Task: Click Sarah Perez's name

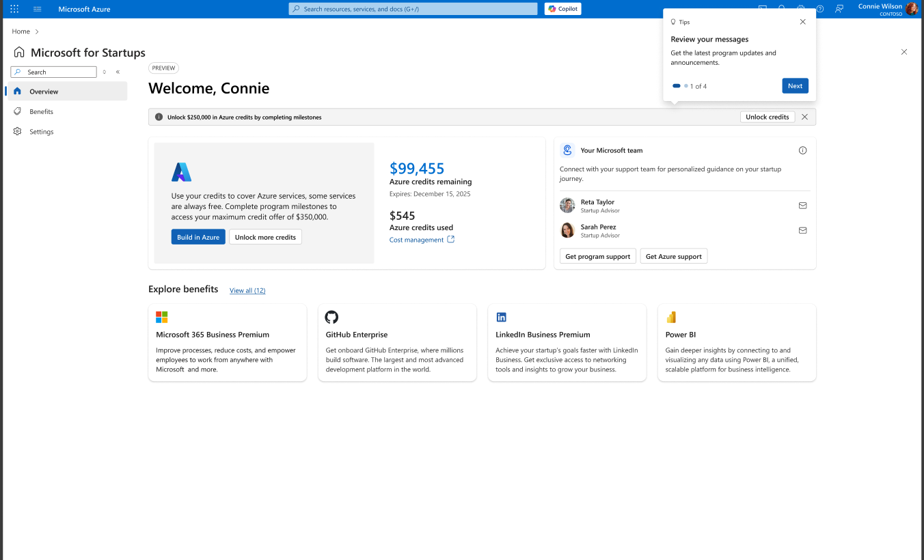Action: (599, 227)
